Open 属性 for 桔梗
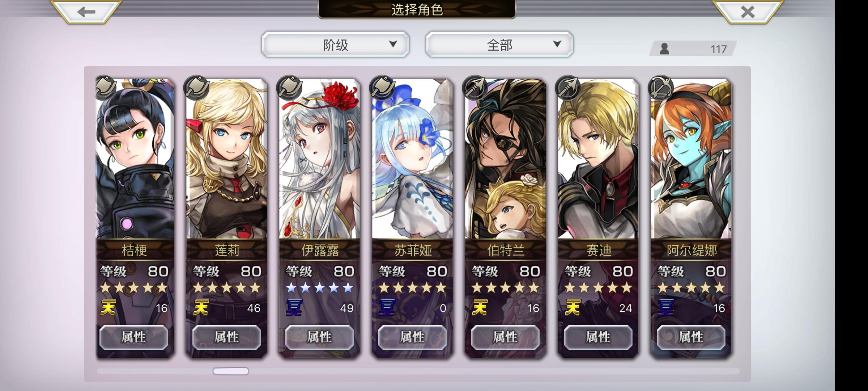 tap(133, 337)
